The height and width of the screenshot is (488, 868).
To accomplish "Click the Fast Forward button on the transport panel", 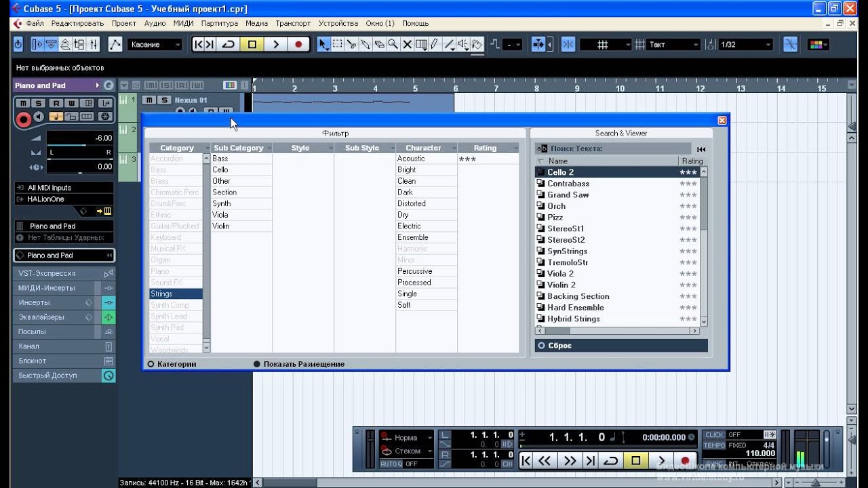I will (569, 461).
